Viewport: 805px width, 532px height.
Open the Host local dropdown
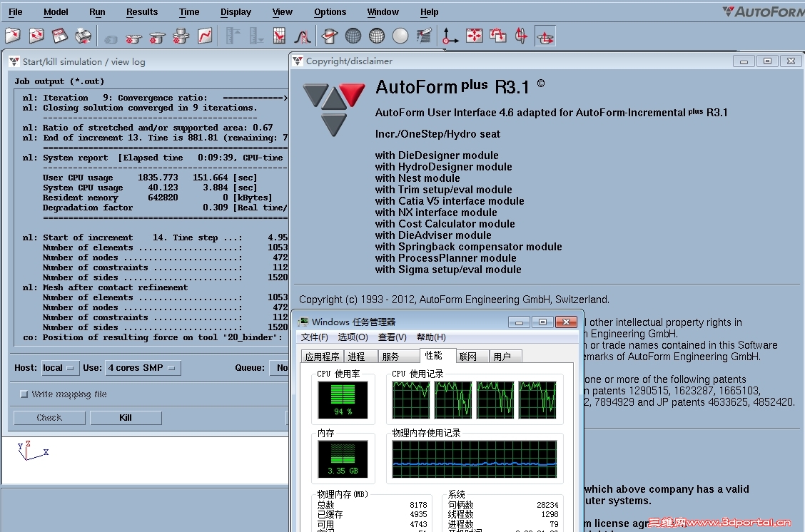[x=60, y=368]
